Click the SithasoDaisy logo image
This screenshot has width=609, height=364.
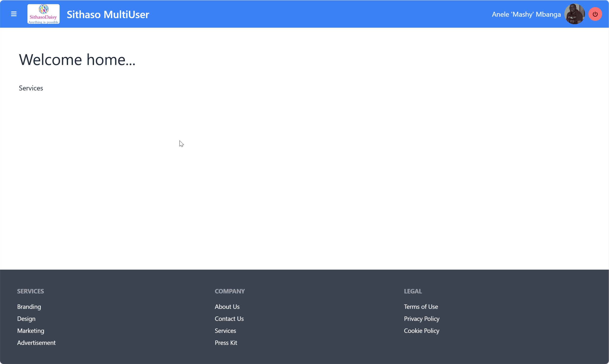point(43,14)
